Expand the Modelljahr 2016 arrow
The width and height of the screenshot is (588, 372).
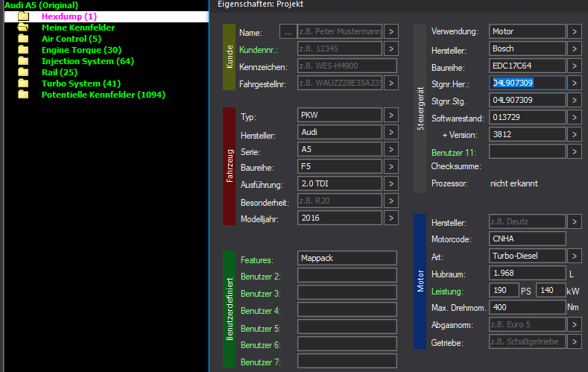click(x=391, y=218)
